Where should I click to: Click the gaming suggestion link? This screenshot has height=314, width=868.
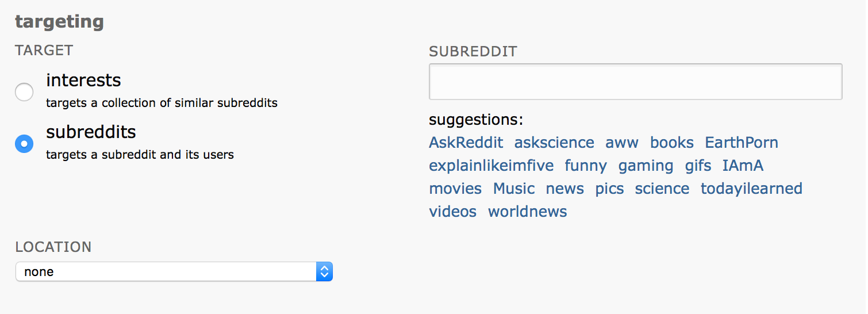pos(646,166)
